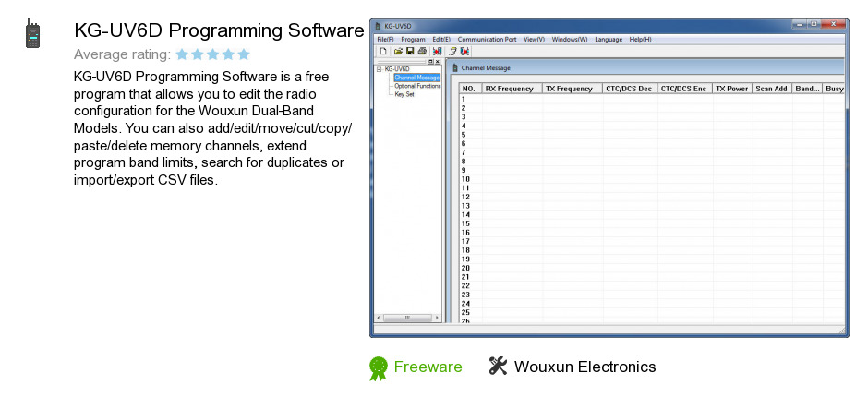This screenshot has height=409, width=868.
Task: Click the CTC/DCS Enc column header
Action: click(685, 89)
